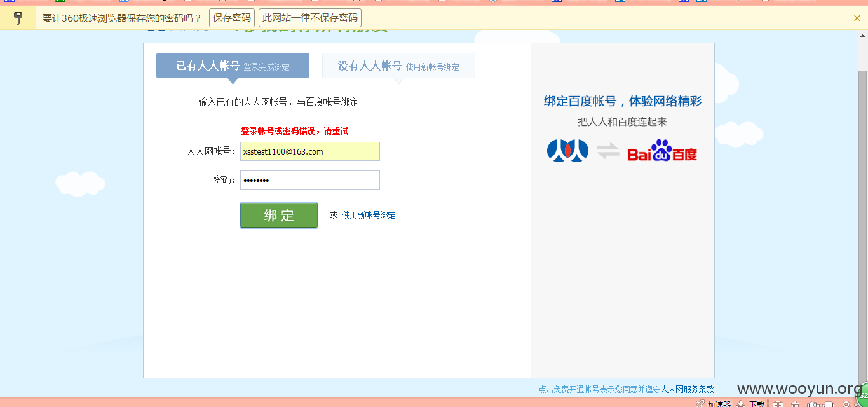This screenshot has height=407, width=868.
Task: Switch to the 已有人人帐号 tab
Action: pyautogui.click(x=233, y=66)
